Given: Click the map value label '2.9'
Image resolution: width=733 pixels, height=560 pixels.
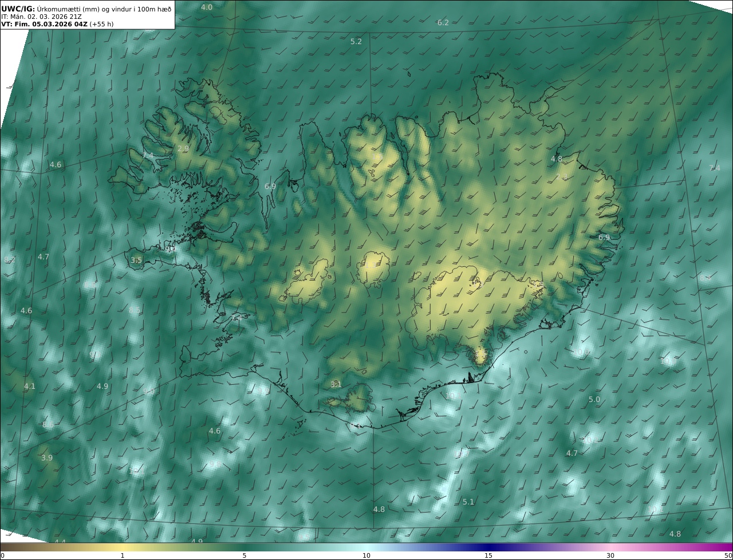Looking at the screenshot, I should (x=183, y=149).
